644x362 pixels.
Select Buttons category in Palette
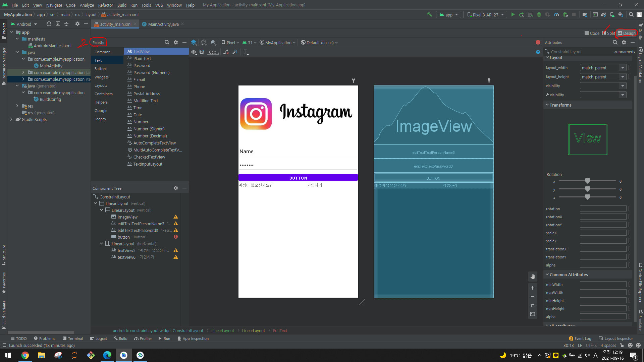coord(101,69)
